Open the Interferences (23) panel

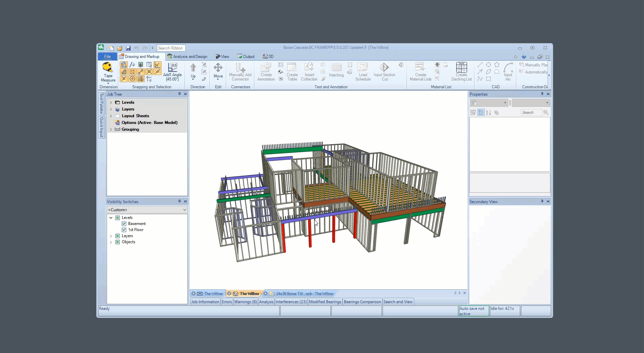point(291,302)
